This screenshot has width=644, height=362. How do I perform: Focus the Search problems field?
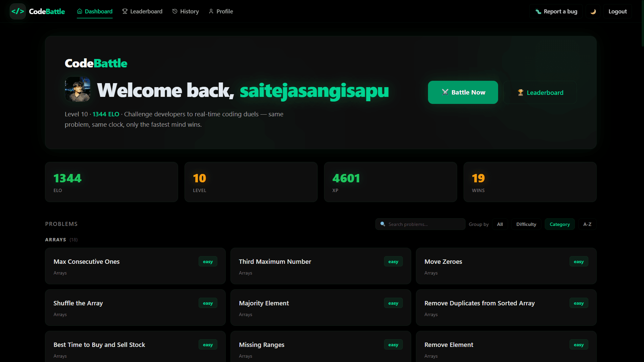420,224
